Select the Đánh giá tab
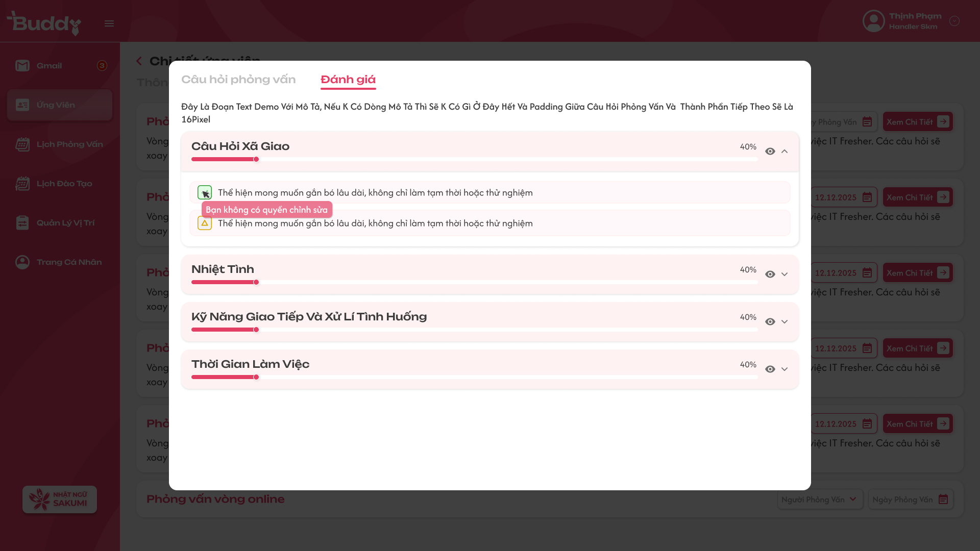 [x=348, y=80]
